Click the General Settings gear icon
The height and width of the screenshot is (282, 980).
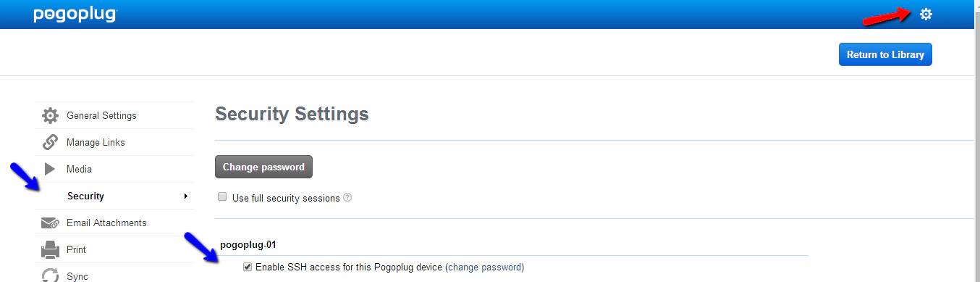(x=50, y=115)
